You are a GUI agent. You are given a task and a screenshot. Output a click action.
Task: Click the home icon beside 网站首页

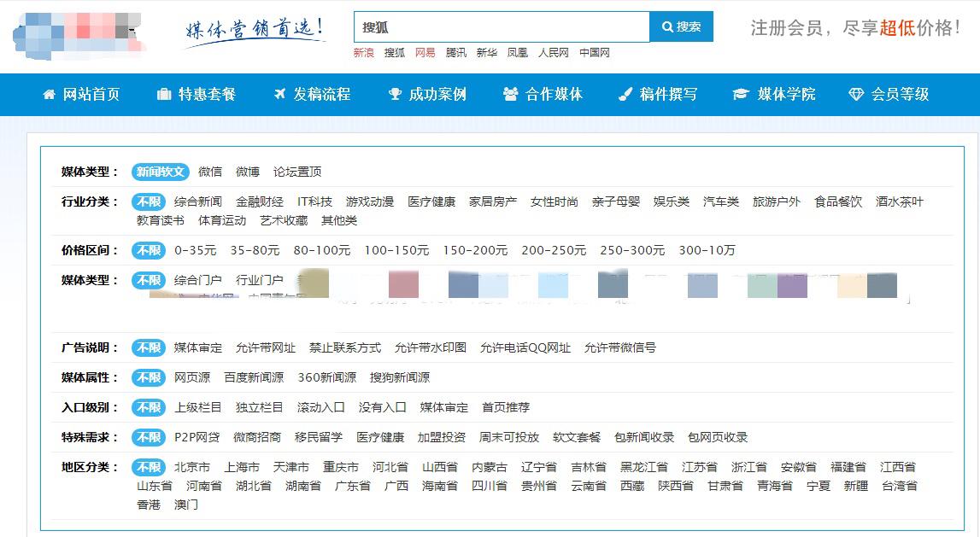[x=49, y=95]
